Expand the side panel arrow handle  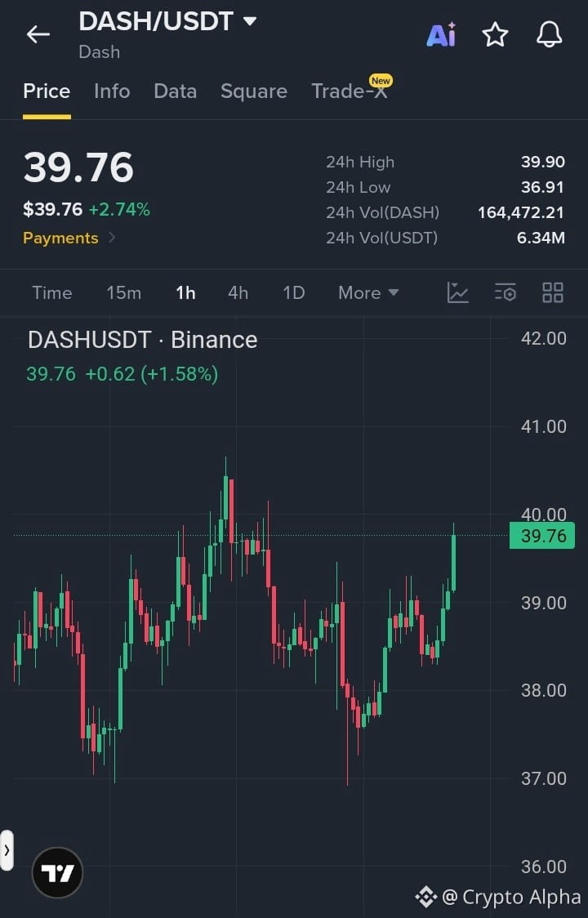pos(7,850)
